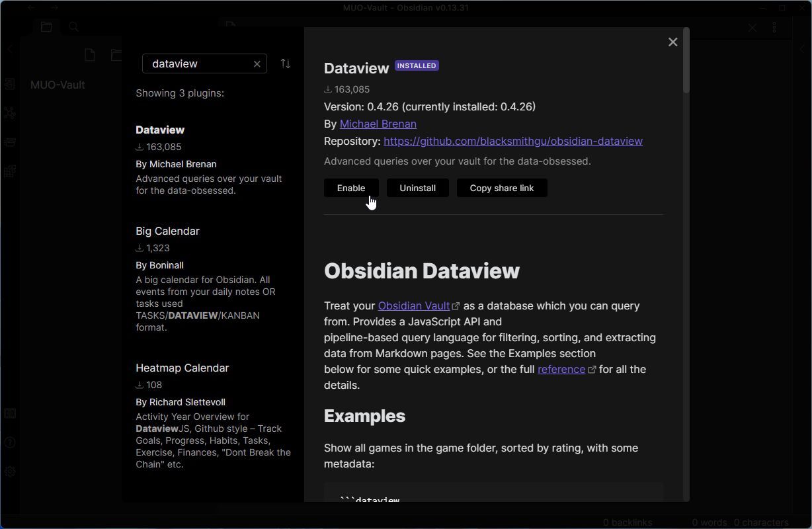Select Dataview in the plugin list
This screenshot has height=529, width=812.
(212, 160)
